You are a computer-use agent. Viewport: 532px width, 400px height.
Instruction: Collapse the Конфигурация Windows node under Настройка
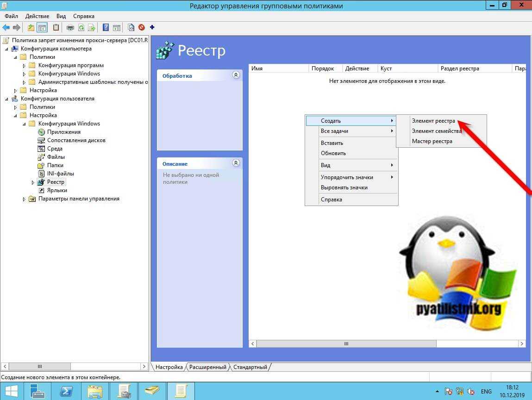25,124
